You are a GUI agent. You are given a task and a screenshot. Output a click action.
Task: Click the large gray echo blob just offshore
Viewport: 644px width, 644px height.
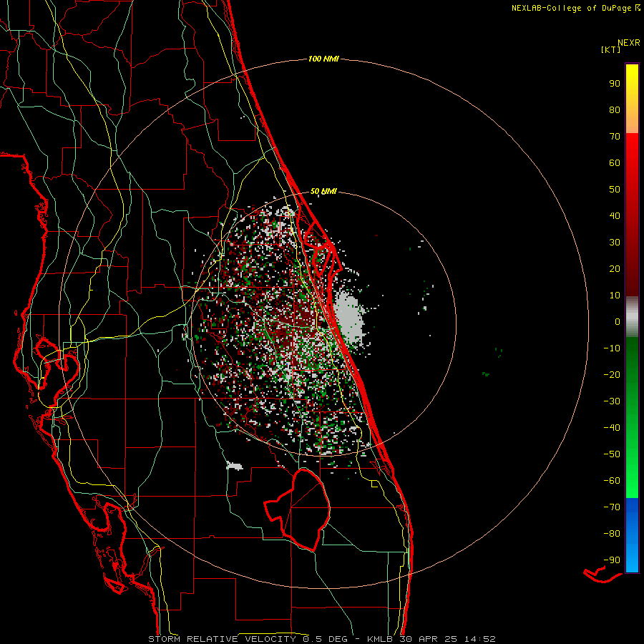[349, 317]
